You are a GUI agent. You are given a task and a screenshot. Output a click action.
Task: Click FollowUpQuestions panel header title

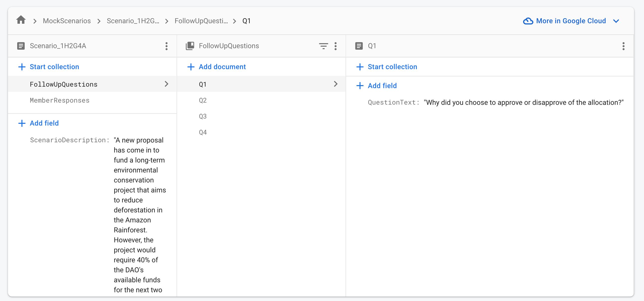(x=229, y=46)
